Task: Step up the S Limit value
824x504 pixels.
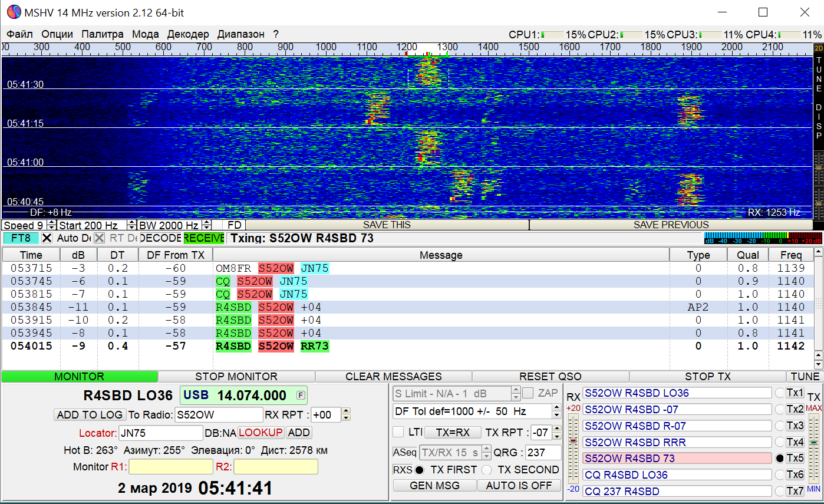Action: point(516,390)
